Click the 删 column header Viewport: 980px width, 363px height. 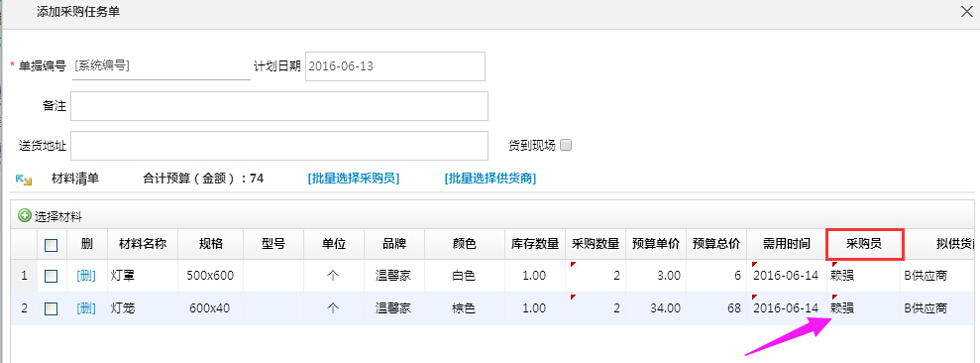[87, 244]
